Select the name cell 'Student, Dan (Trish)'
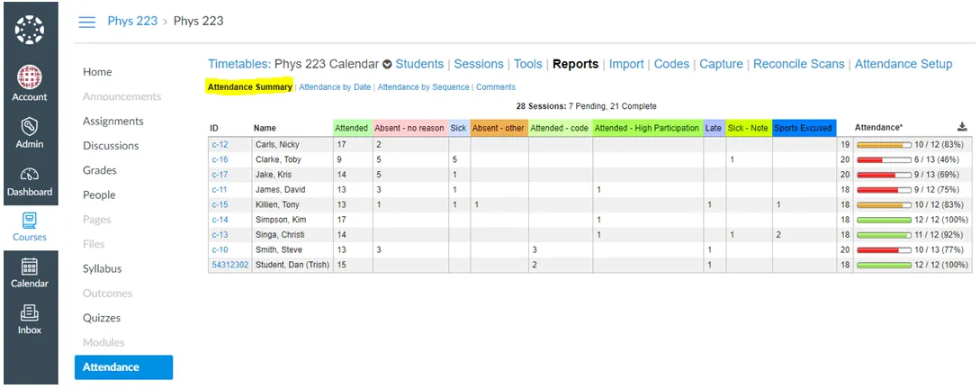Viewport: 980px width, 389px height. point(292,265)
